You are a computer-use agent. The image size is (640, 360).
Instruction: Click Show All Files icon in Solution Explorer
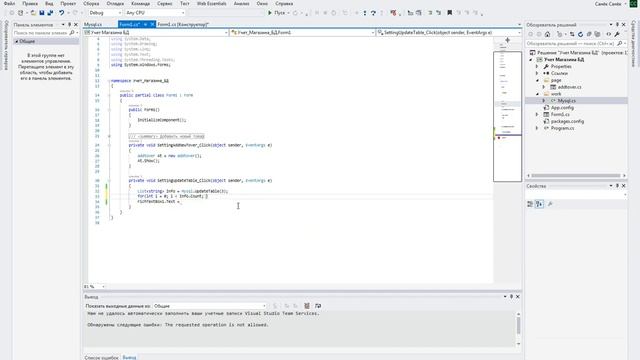tap(598, 34)
